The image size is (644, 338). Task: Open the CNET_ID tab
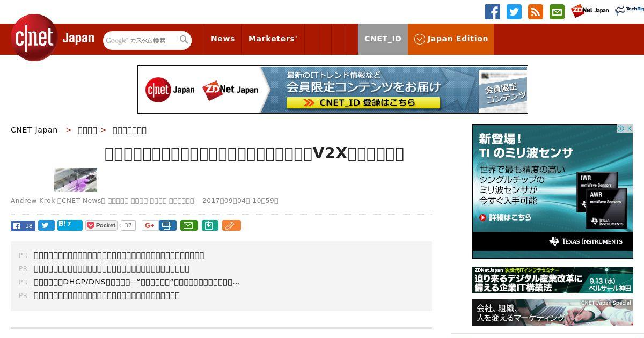(383, 39)
